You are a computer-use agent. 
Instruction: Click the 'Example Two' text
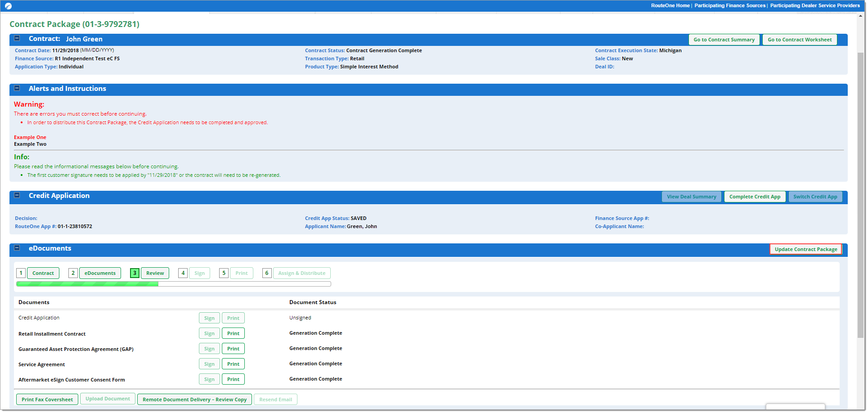(x=30, y=144)
